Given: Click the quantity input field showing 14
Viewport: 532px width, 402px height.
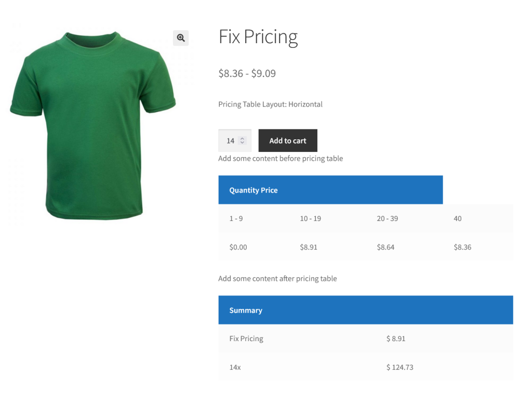Looking at the screenshot, I should (230, 141).
